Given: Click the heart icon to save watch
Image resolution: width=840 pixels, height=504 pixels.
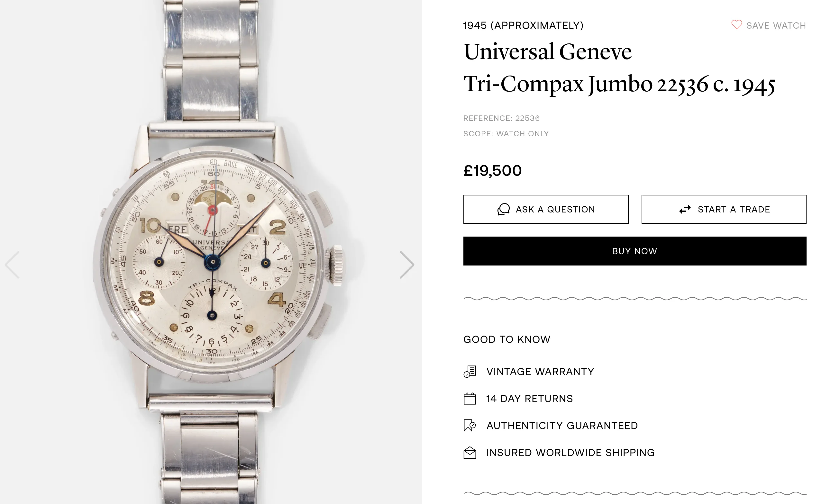Looking at the screenshot, I should click(736, 25).
